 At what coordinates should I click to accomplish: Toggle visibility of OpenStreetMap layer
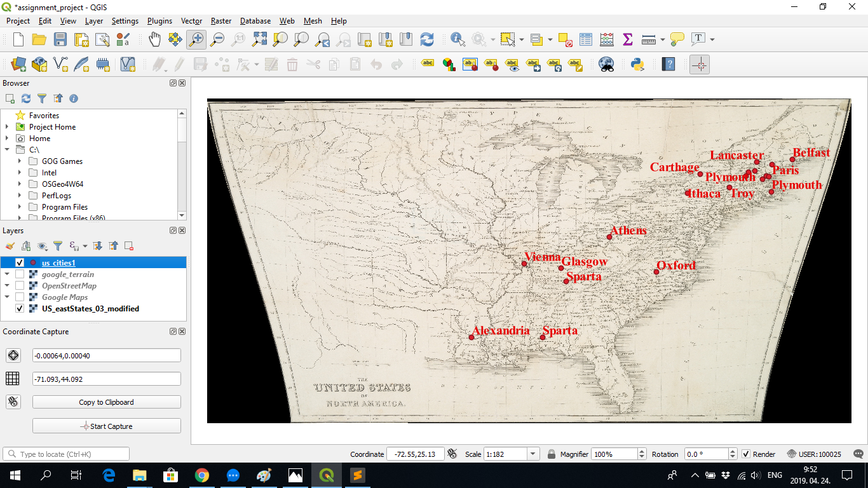point(20,285)
